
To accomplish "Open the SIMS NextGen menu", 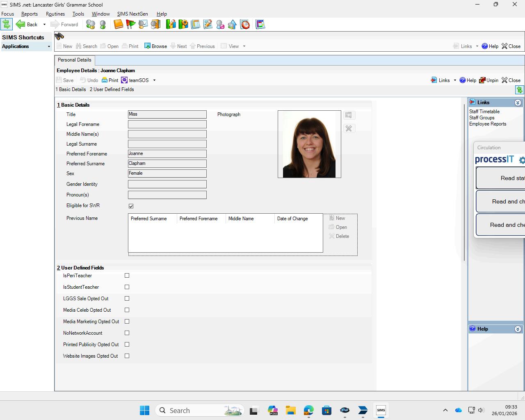I will 132,14.
